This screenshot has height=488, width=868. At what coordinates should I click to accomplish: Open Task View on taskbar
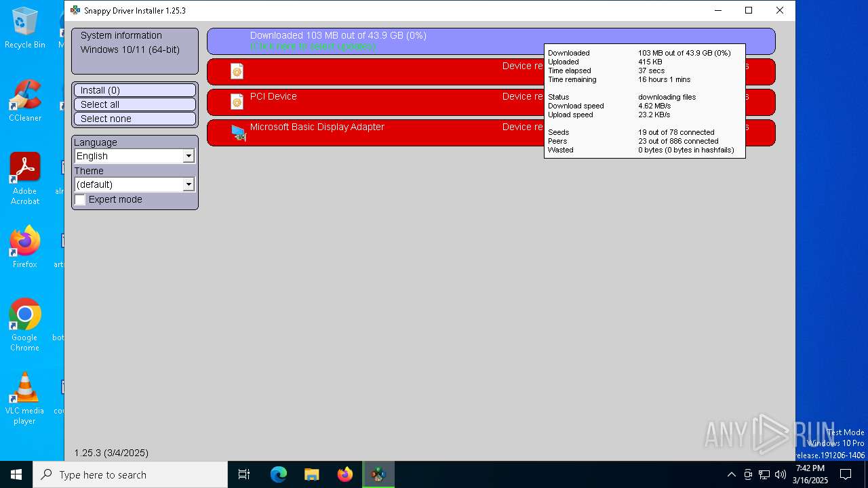tap(244, 474)
